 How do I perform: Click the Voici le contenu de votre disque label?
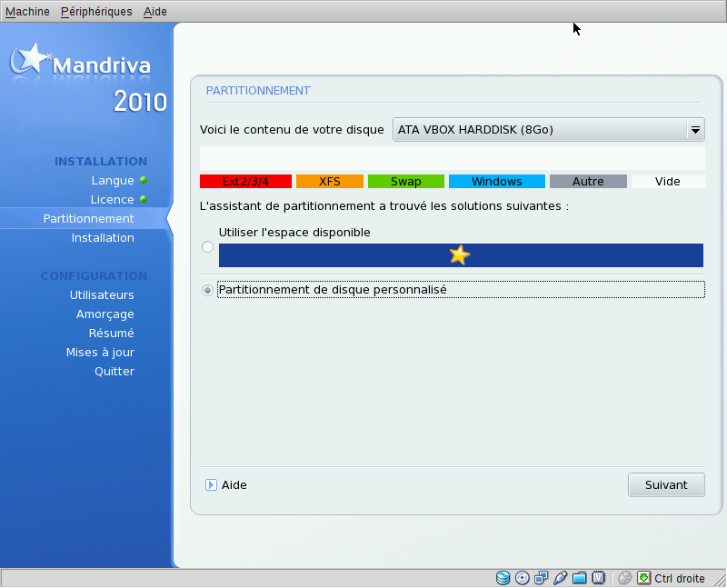(292, 130)
